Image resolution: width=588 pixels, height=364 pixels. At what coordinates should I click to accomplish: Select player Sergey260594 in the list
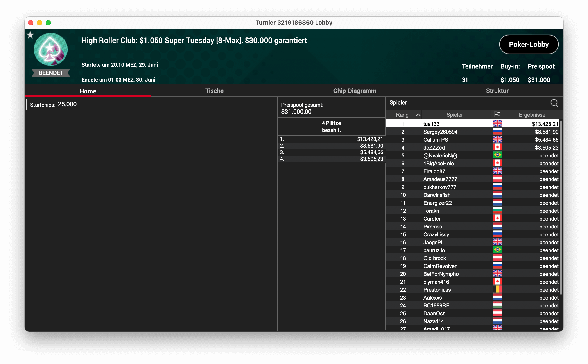coord(440,132)
